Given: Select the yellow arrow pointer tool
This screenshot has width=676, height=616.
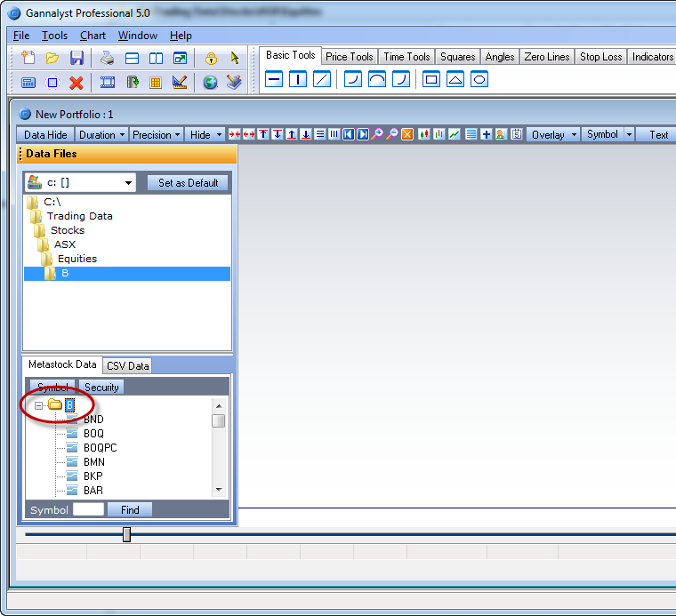Looking at the screenshot, I should point(235,58).
